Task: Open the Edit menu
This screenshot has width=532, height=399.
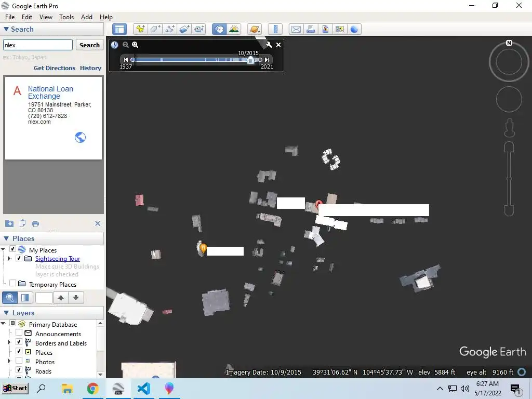Action: pyautogui.click(x=27, y=17)
